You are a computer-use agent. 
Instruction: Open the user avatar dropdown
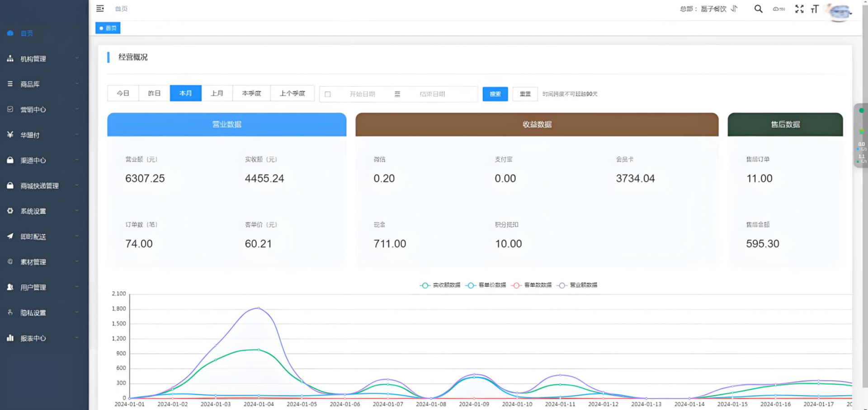click(840, 12)
